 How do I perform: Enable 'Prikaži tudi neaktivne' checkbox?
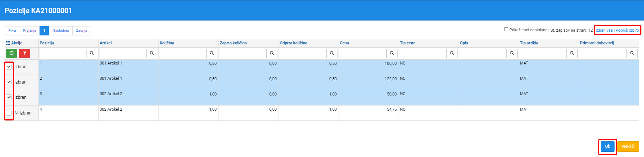[x=506, y=29]
